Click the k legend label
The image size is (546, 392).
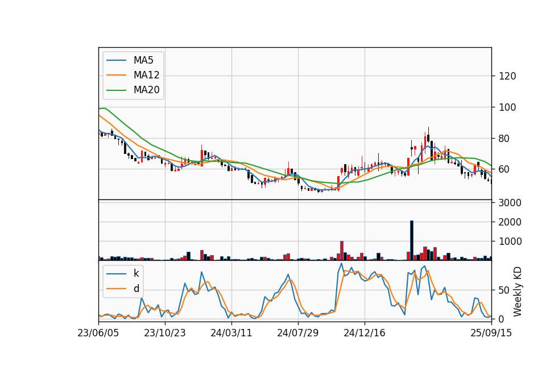(136, 273)
